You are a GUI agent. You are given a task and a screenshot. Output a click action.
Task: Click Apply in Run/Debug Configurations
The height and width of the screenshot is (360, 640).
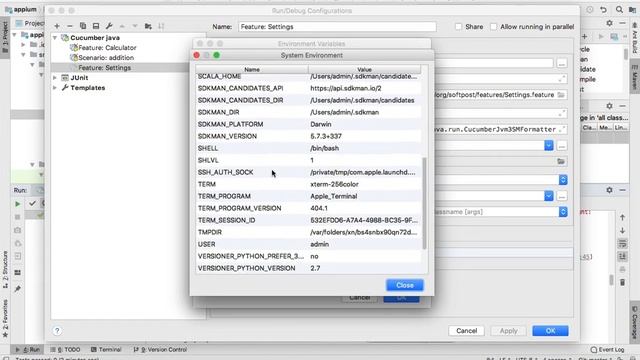[509, 331]
